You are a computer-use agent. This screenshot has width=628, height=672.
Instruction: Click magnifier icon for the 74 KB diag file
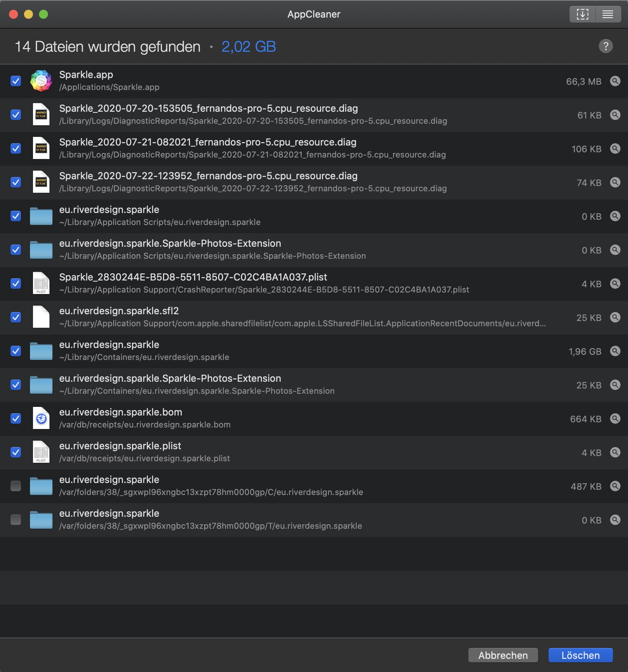(615, 182)
